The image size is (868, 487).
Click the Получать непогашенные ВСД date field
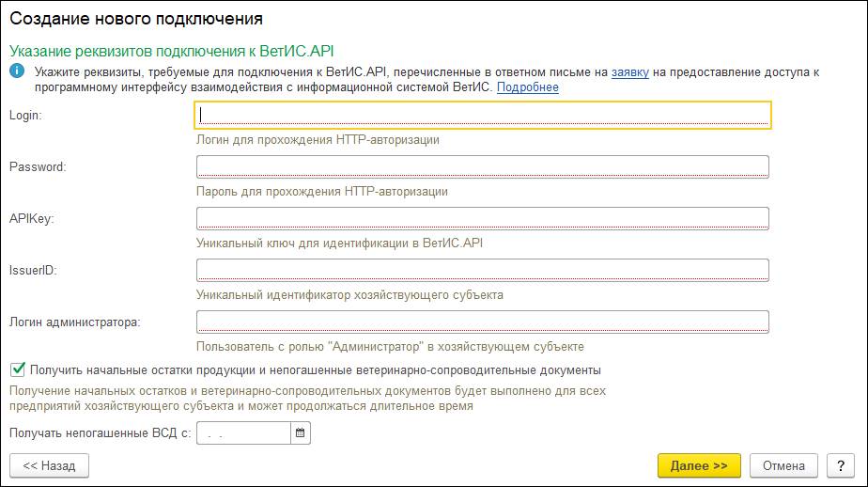tap(243, 433)
